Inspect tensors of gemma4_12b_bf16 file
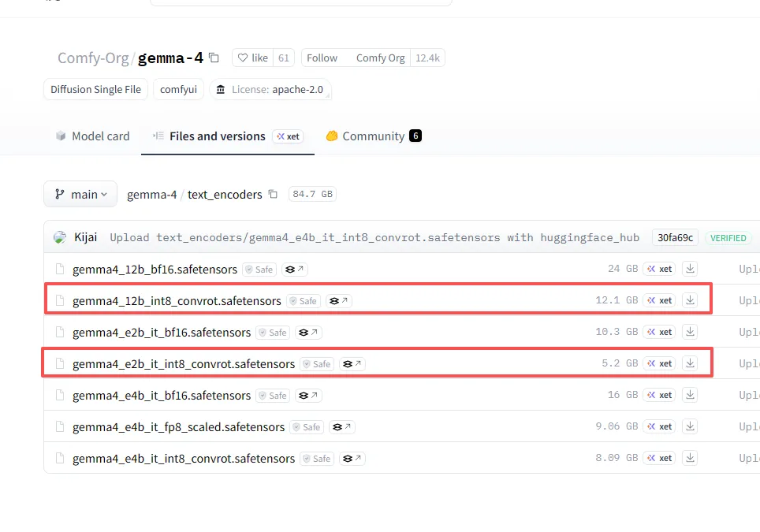 tap(294, 270)
